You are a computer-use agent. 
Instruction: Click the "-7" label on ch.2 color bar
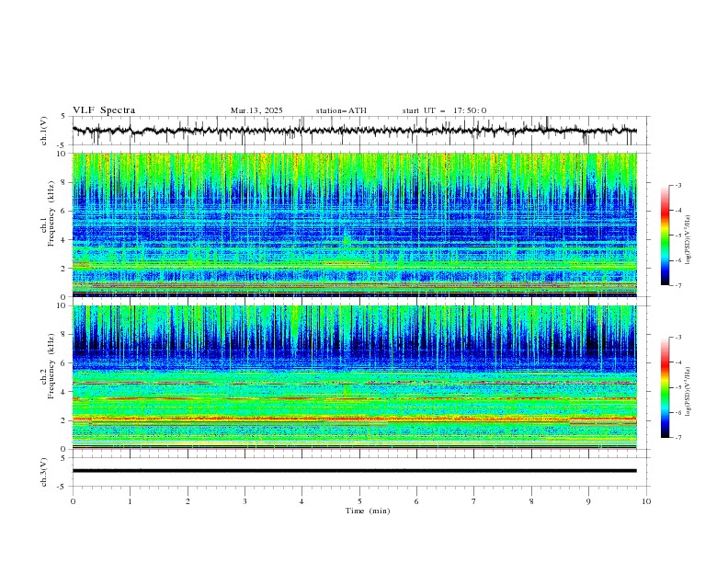tap(678, 438)
